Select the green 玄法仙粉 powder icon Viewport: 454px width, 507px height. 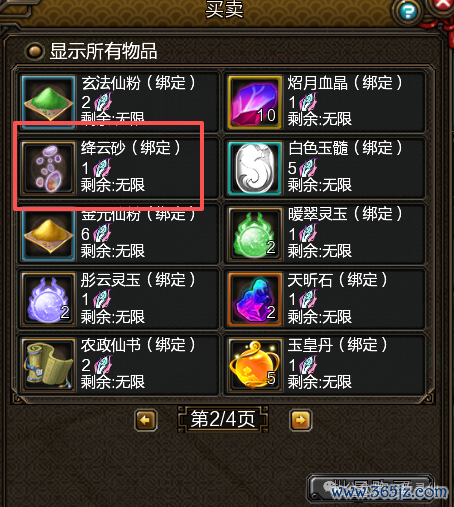49,102
